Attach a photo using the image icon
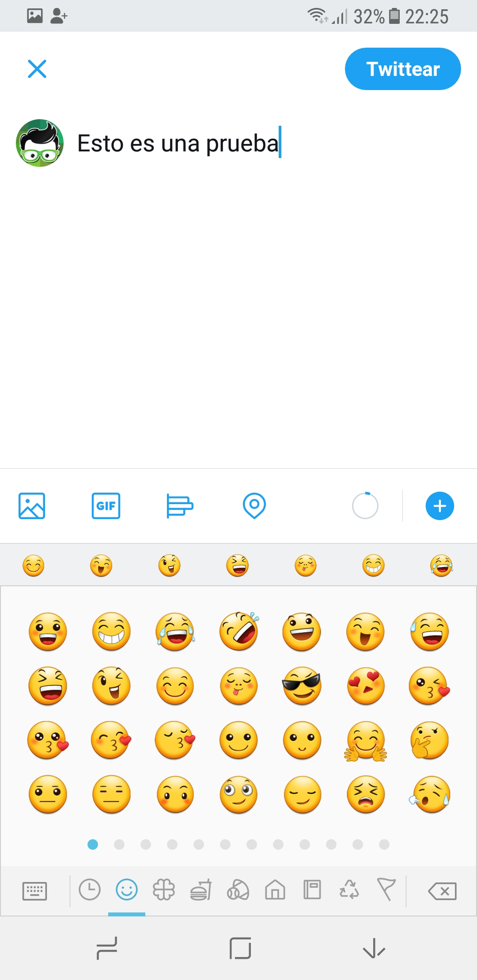This screenshot has height=980, width=477. point(32,506)
